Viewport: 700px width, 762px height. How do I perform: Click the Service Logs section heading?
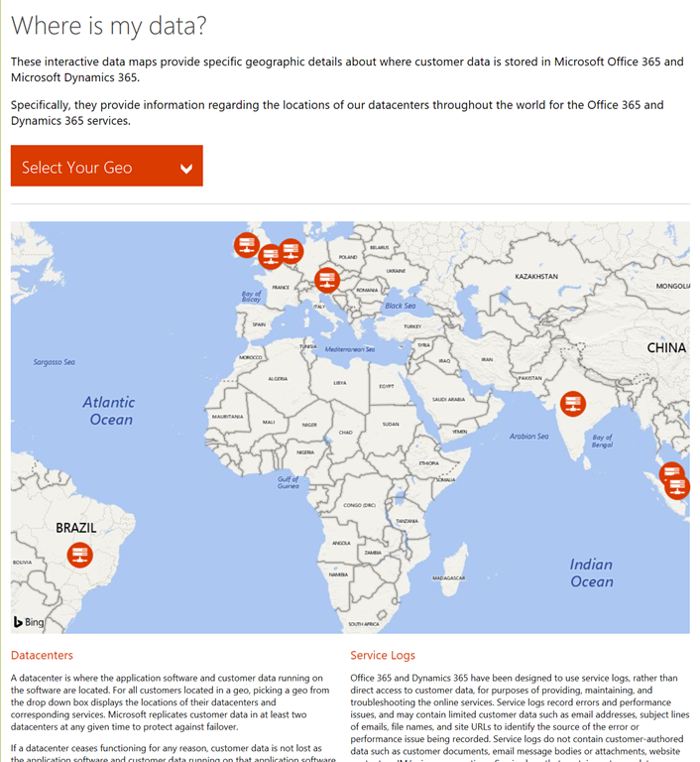383,655
